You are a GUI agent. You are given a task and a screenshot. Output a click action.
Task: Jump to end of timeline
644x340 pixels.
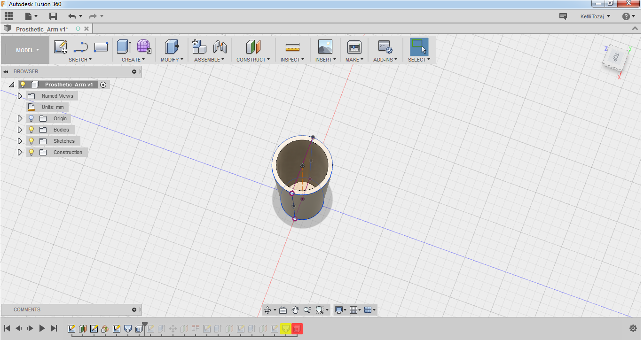coord(54,329)
